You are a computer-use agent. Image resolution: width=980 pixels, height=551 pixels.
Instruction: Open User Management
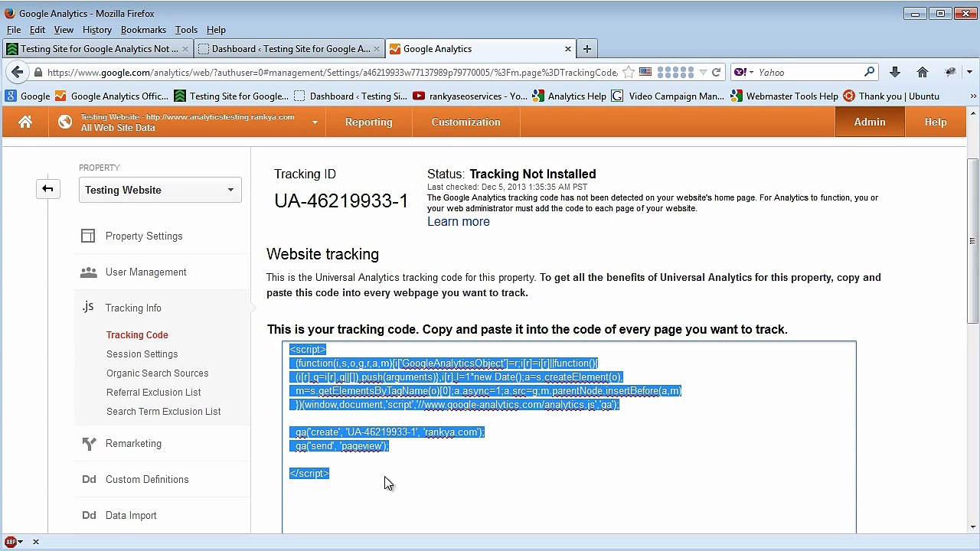coord(146,272)
